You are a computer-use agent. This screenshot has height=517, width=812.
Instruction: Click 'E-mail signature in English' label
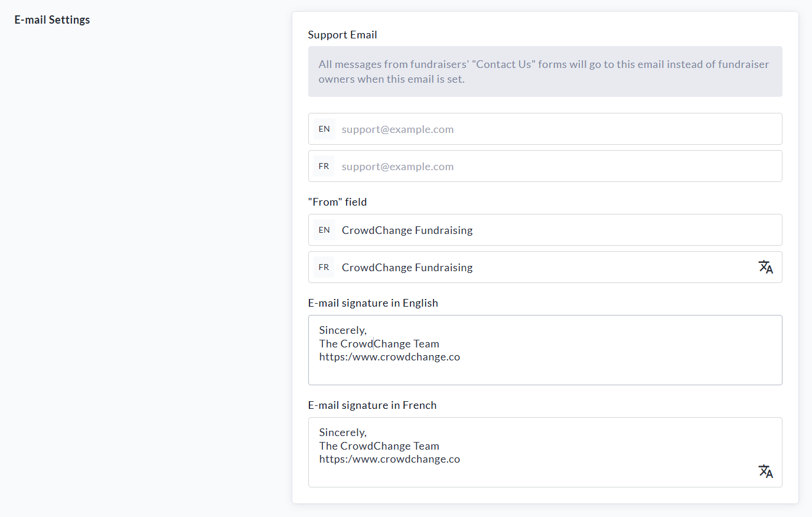[373, 303]
